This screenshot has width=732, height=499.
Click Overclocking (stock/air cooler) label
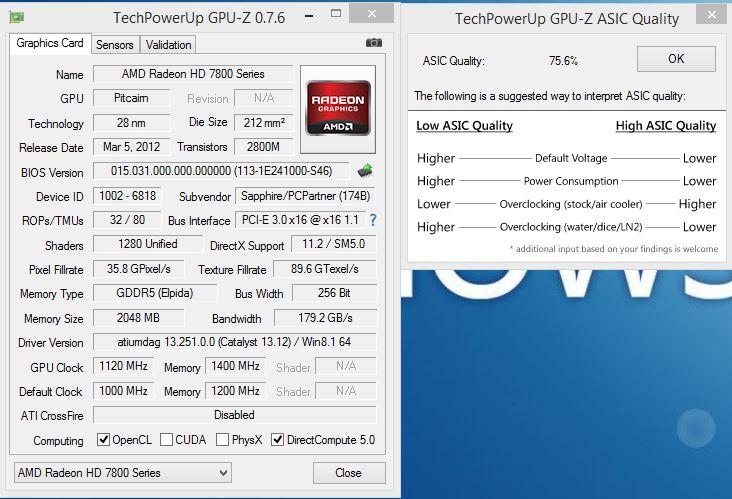(x=571, y=204)
